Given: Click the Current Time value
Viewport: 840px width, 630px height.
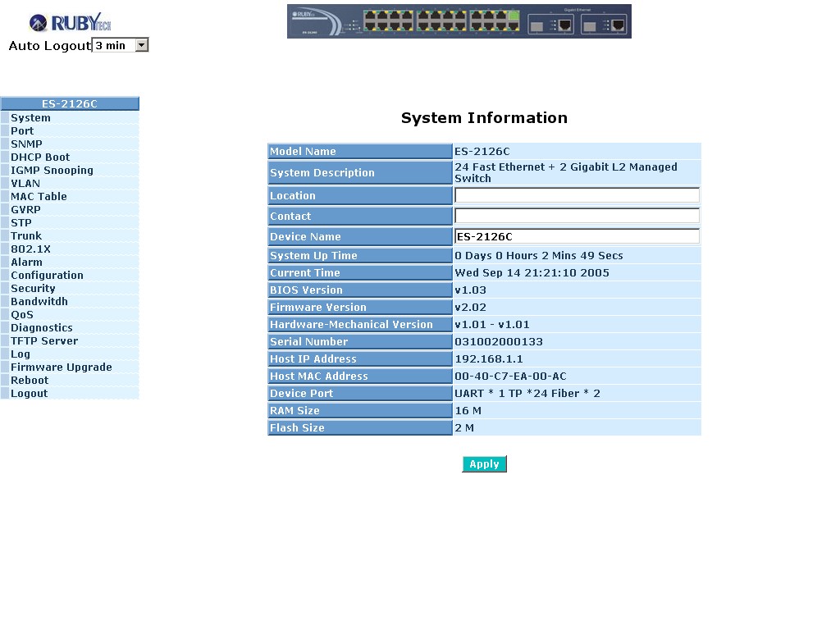Looking at the screenshot, I should click(532, 273).
